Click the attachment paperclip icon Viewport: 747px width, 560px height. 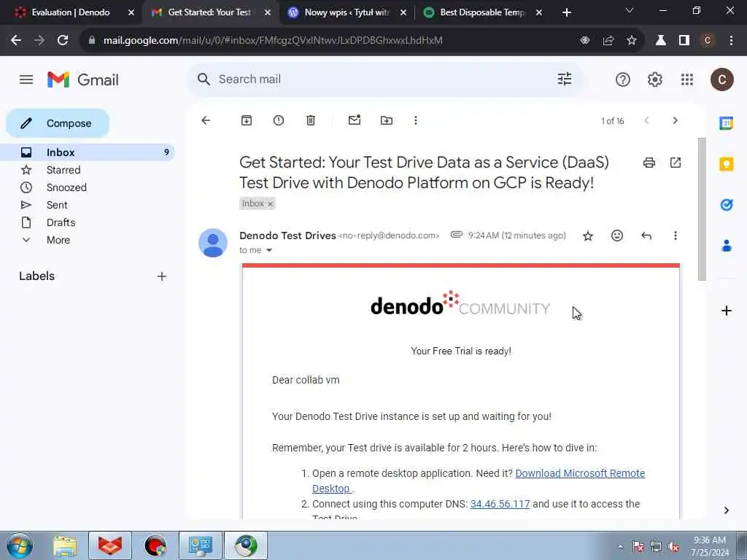[x=457, y=235]
